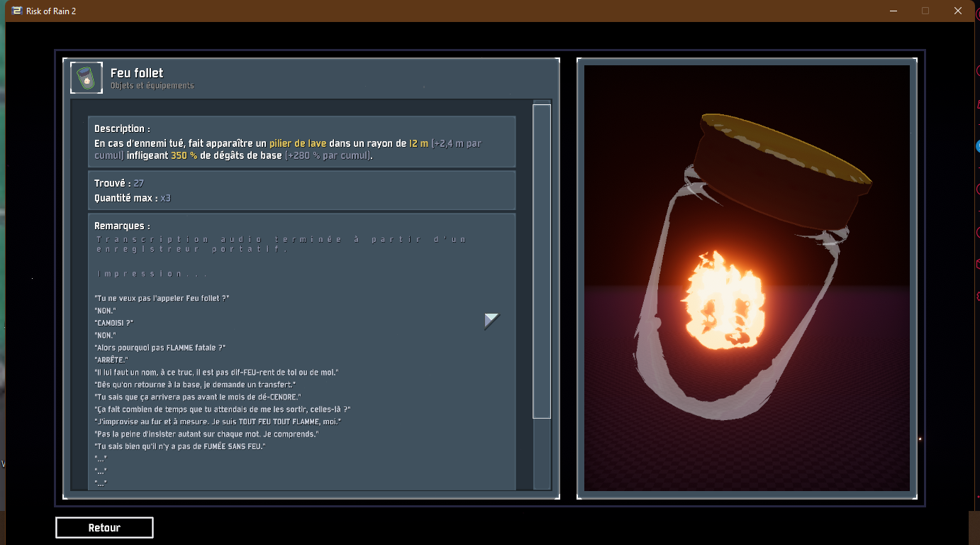
Task: Click the "Objets et équipements" subtitle
Action: pyautogui.click(x=152, y=86)
